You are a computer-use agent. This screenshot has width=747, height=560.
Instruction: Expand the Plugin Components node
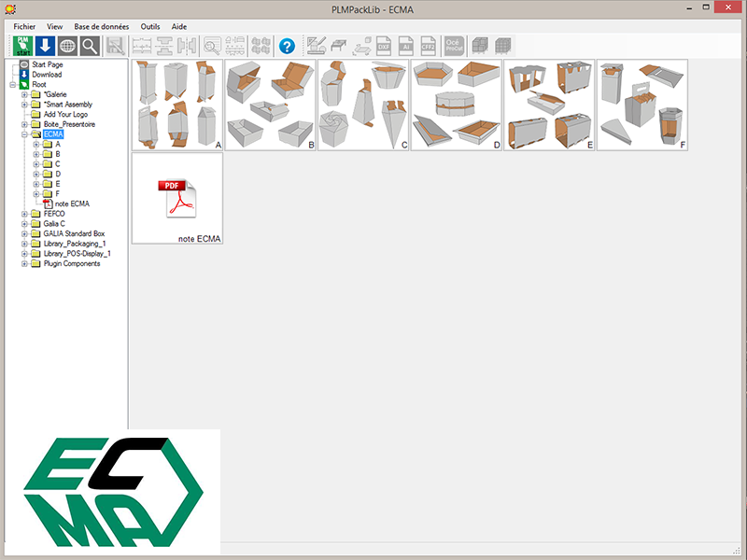point(24,264)
